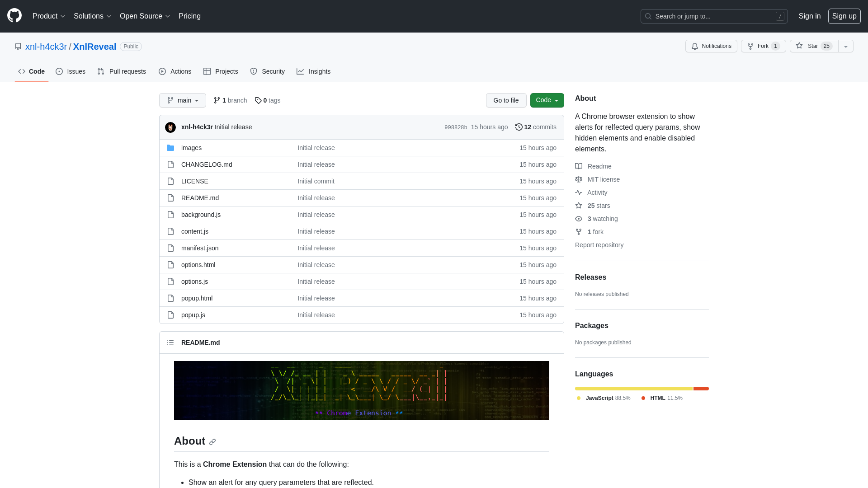This screenshot has width=868, height=488.
Task: Click the fork icon beside 1 fork
Action: [579, 232]
